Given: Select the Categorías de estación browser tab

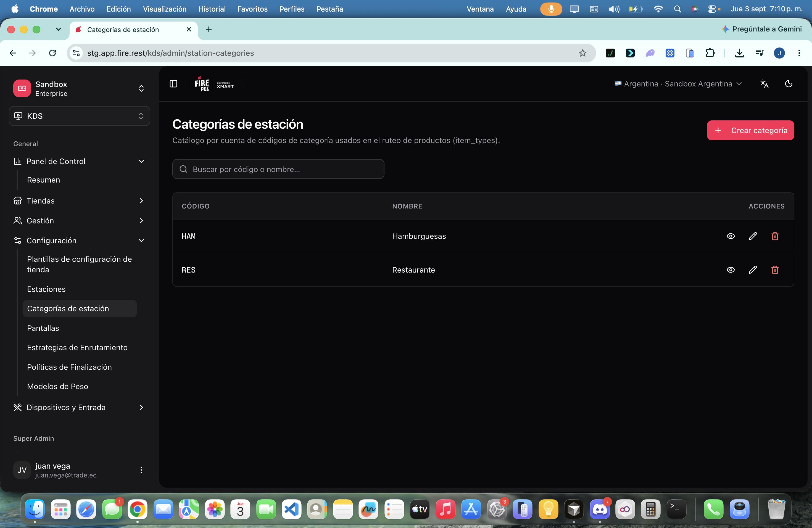Looking at the screenshot, I should pos(133,30).
